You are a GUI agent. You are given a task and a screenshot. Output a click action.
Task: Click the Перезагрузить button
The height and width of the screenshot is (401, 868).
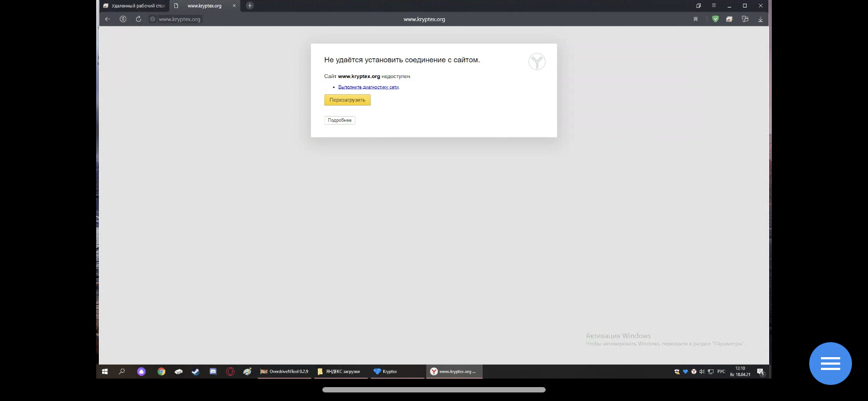347,100
